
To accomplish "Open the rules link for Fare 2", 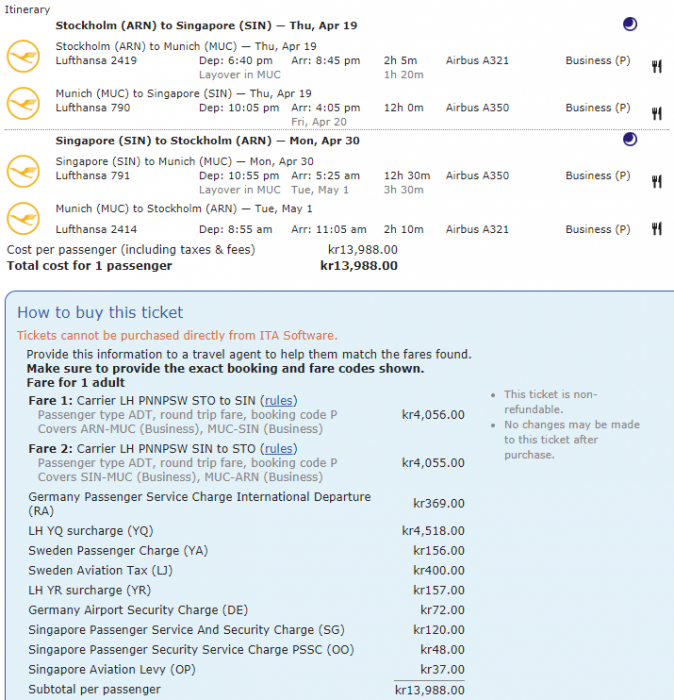I will coord(279,449).
